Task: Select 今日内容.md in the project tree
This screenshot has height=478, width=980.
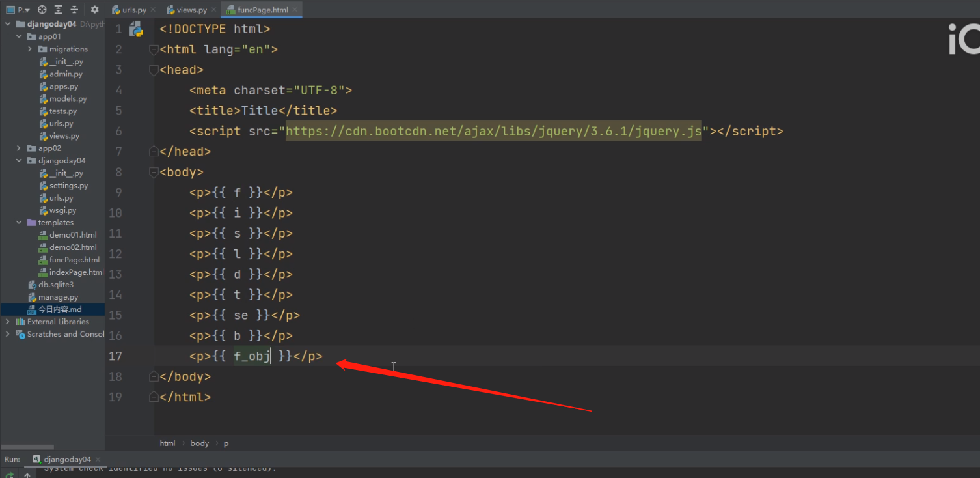Action: tap(52, 309)
